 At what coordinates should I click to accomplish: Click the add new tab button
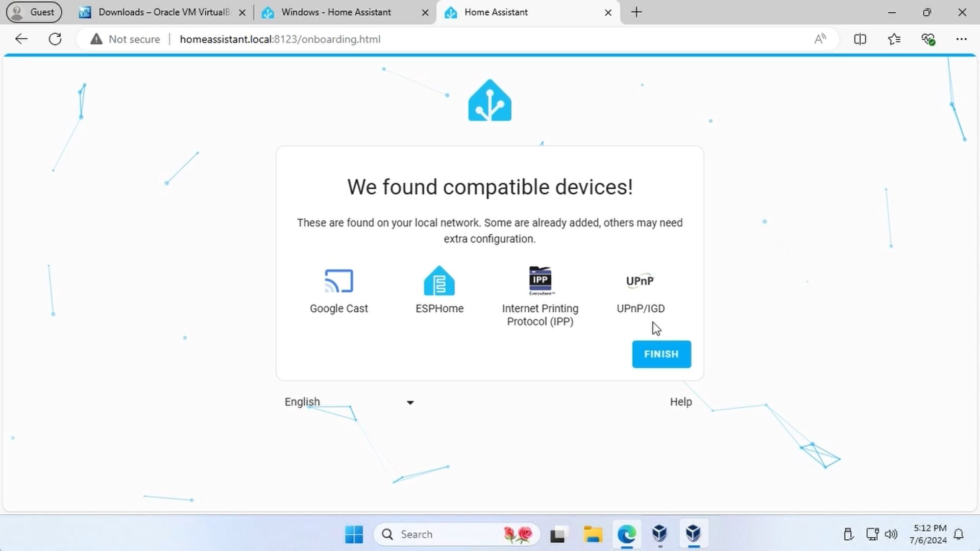635,12
